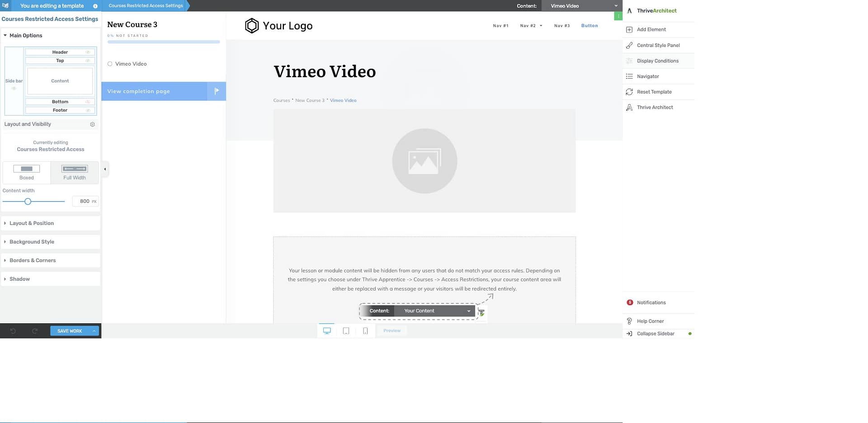Open the Add Element panel
This screenshot has width=868, height=423.
click(x=658, y=29)
